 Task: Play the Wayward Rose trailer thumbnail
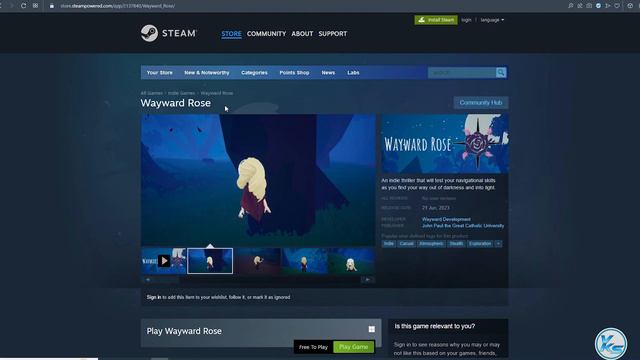click(164, 261)
